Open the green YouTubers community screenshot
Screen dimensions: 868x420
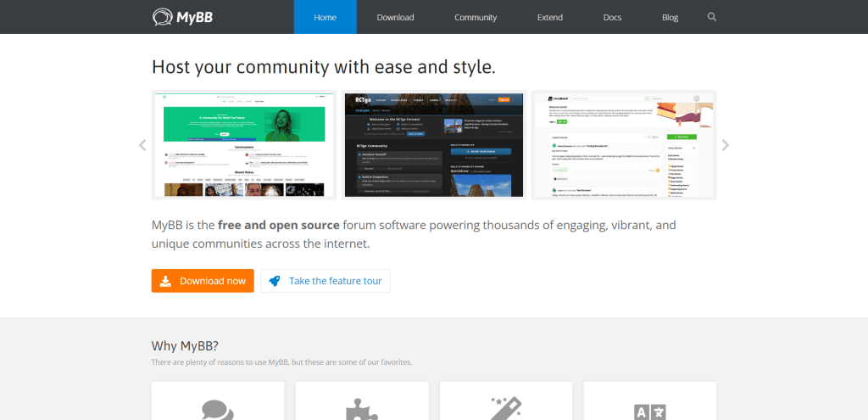coord(244,145)
